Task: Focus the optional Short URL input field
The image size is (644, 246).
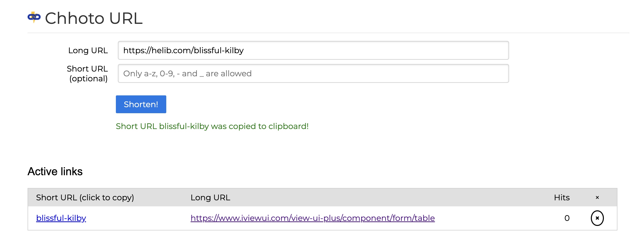Action: click(x=313, y=74)
